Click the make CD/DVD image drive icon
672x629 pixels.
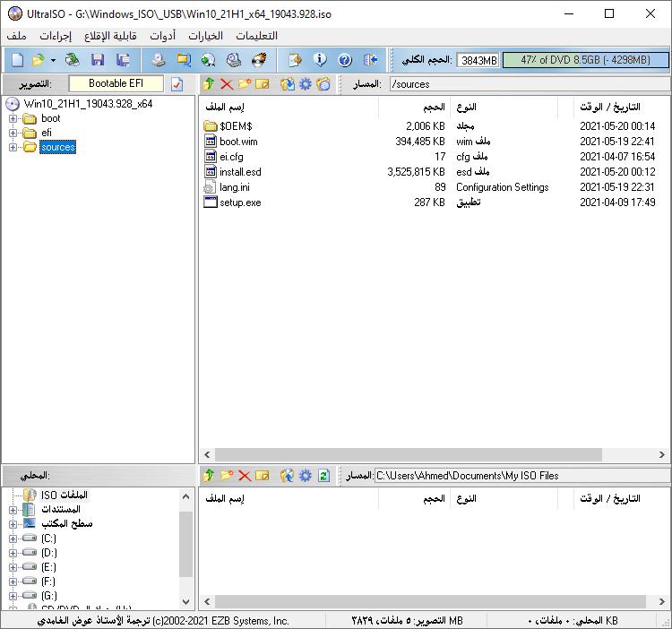(159, 60)
